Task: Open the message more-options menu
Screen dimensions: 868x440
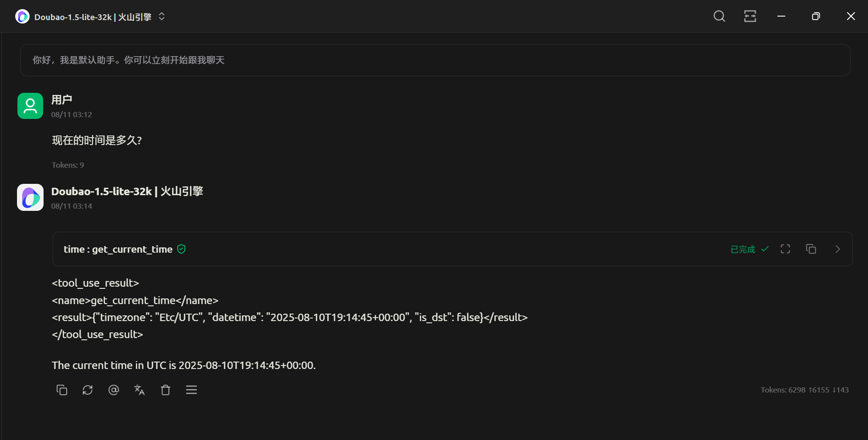Action: pos(192,390)
